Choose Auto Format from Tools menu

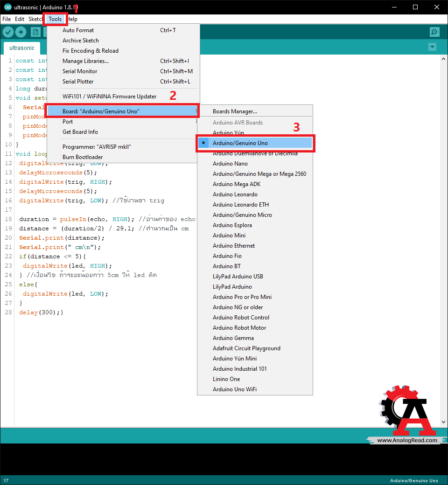(123, 30)
